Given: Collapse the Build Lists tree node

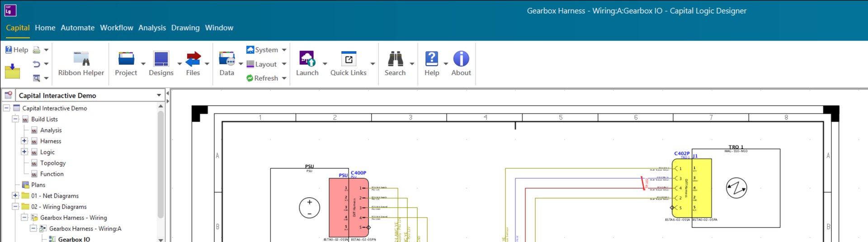Looking at the screenshot, I should (x=15, y=119).
